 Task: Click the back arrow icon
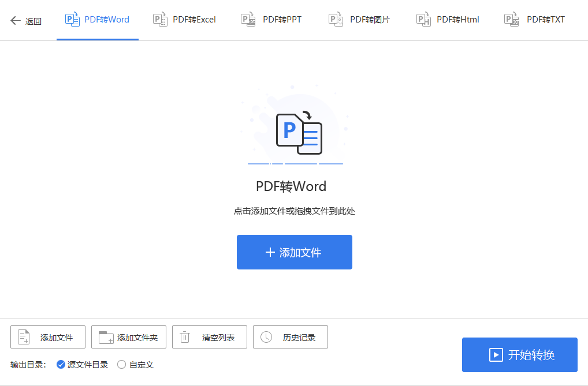tap(16, 21)
